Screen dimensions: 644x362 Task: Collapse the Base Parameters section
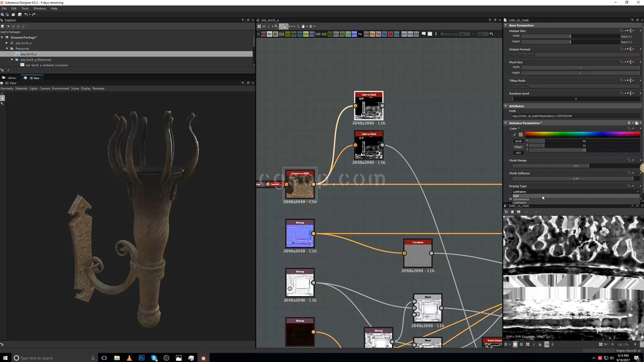(506, 25)
